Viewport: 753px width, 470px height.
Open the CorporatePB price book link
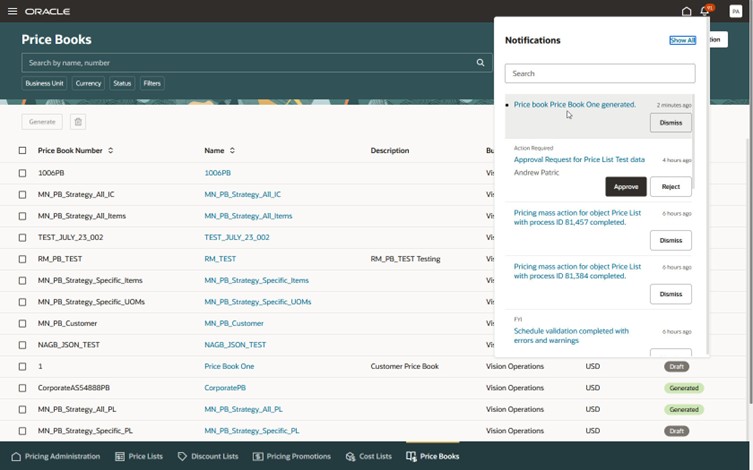tap(225, 388)
